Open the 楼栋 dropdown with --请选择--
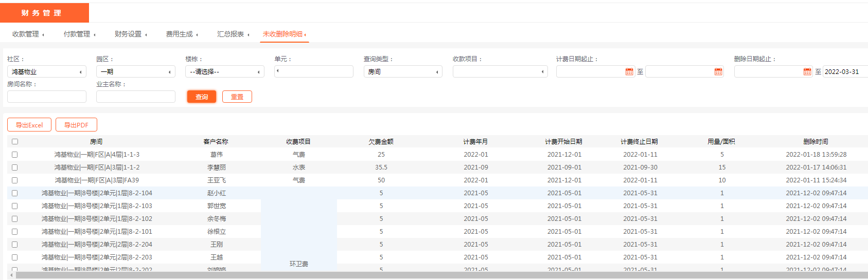The height and width of the screenshot is (280, 868). tap(224, 72)
